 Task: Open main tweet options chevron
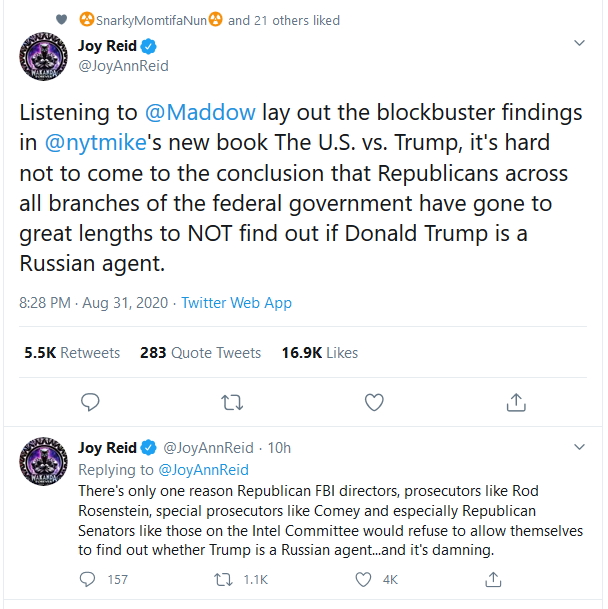pos(579,44)
